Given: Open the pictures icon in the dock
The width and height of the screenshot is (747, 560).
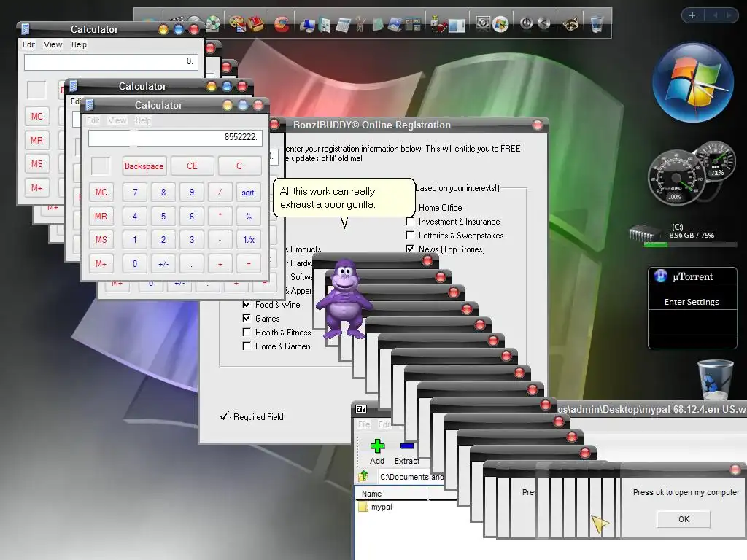Looking at the screenshot, I should click(395, 24).
